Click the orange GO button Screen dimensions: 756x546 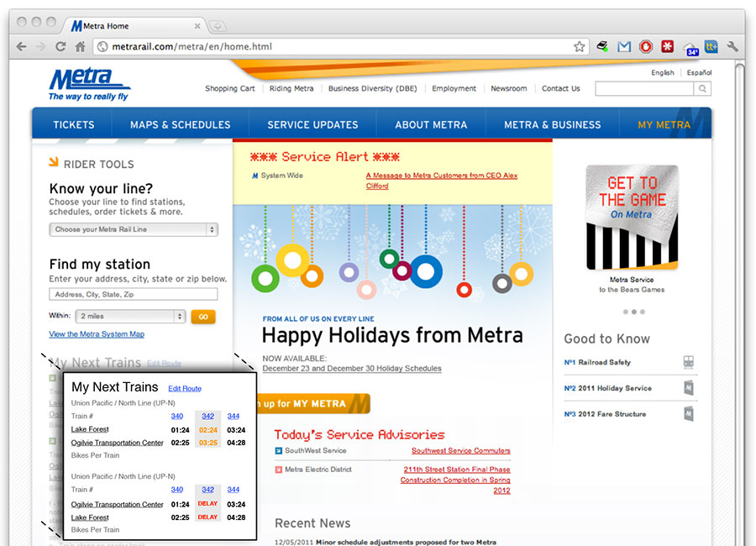(203, 317)
